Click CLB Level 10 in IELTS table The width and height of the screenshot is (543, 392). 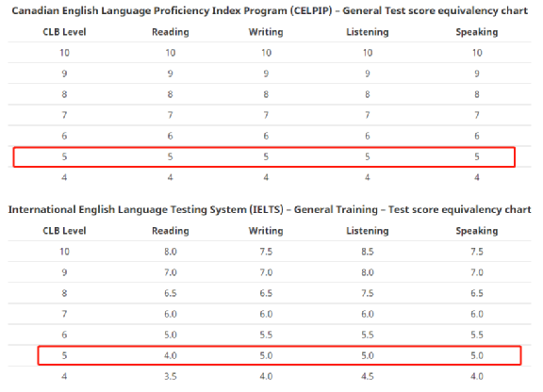[x=64, y=252]
